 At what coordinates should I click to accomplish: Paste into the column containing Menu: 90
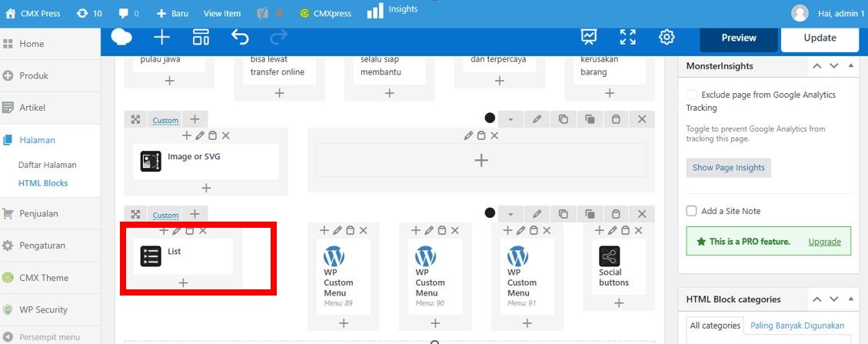[x=442, y=230]
